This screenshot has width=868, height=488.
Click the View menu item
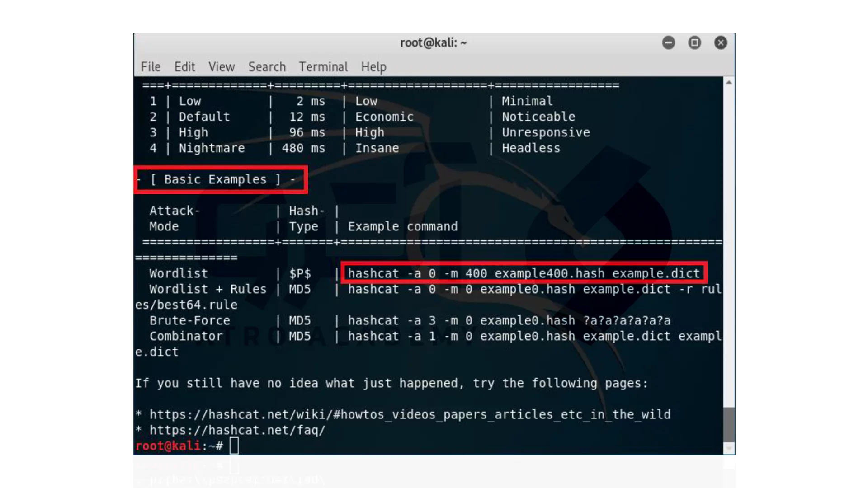pos(221,66)
